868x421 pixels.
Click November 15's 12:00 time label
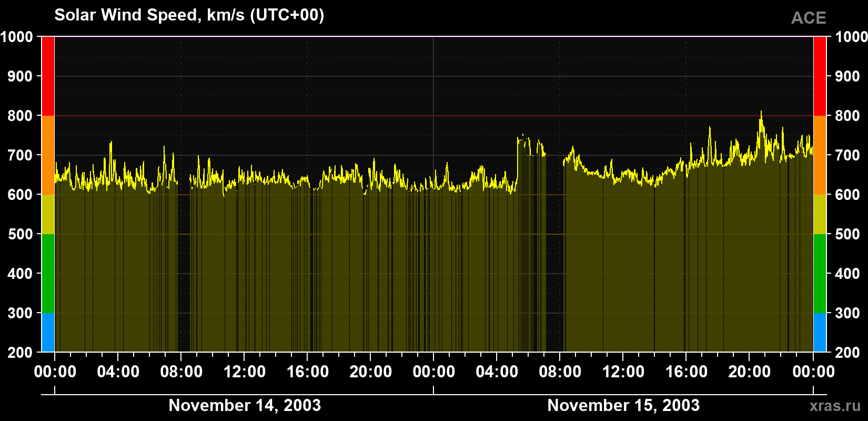(x=623, y=372)
